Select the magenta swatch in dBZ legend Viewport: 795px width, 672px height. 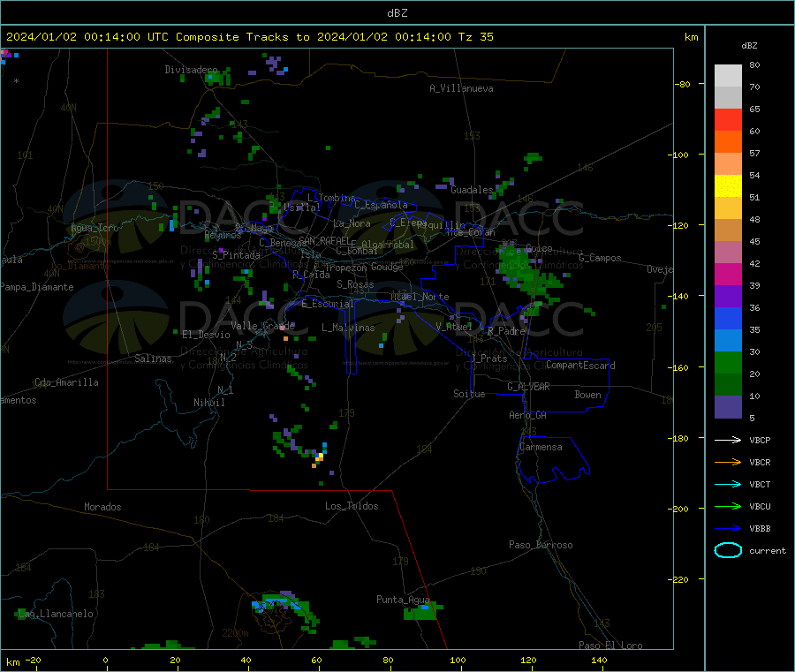728,274
